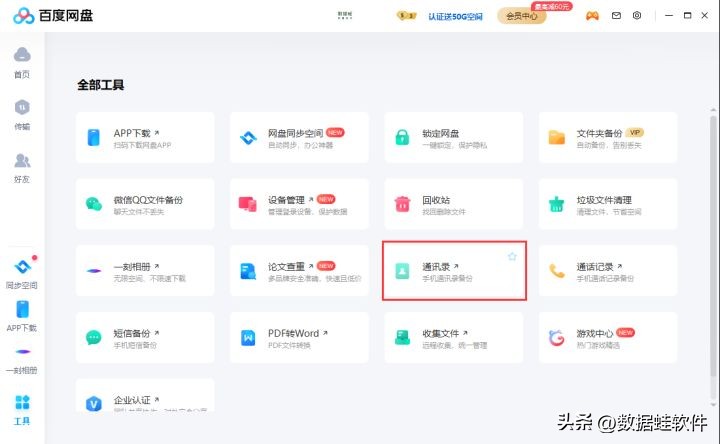The height and width of the screenshot is (444, 720).
Task: Click the APP下载 card phone icon
Action: 94,137
